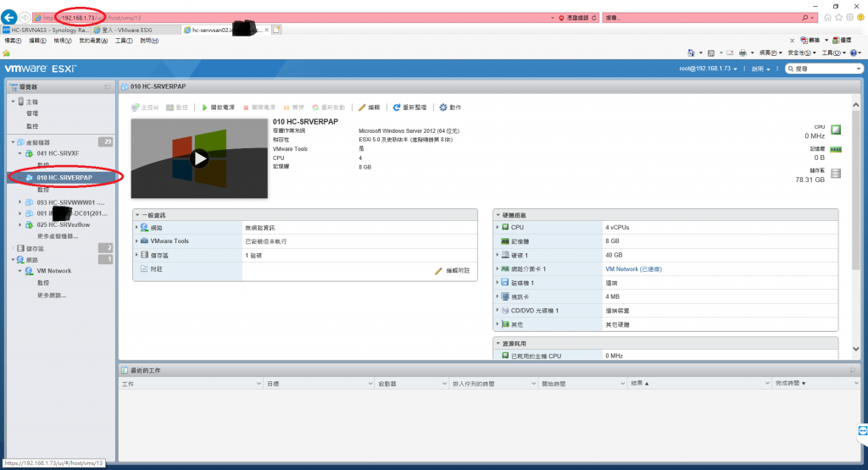The image size is (868, 470).
Task: Click the toolbar Monitor chart button
Action: (177, 108)
